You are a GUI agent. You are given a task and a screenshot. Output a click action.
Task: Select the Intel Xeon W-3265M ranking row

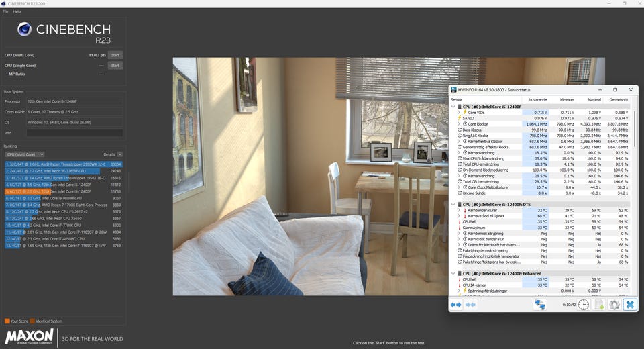(63, 171)
